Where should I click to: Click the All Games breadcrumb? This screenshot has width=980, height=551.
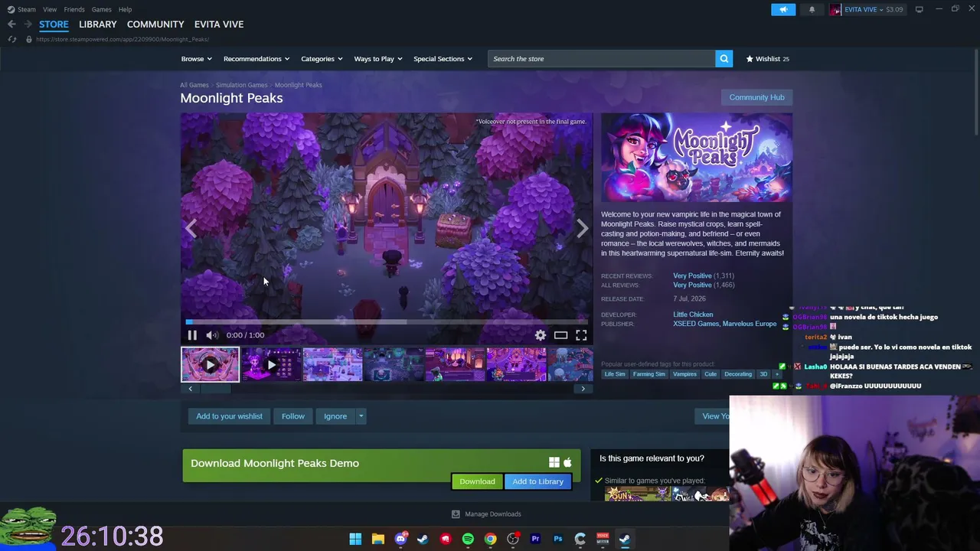(194, 85)
